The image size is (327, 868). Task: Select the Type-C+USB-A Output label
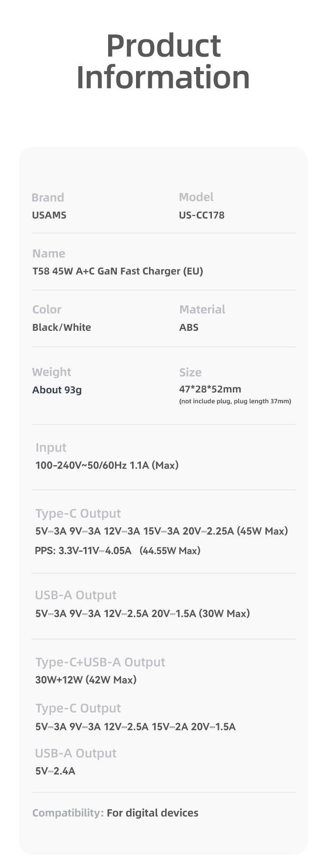point(100,662)
